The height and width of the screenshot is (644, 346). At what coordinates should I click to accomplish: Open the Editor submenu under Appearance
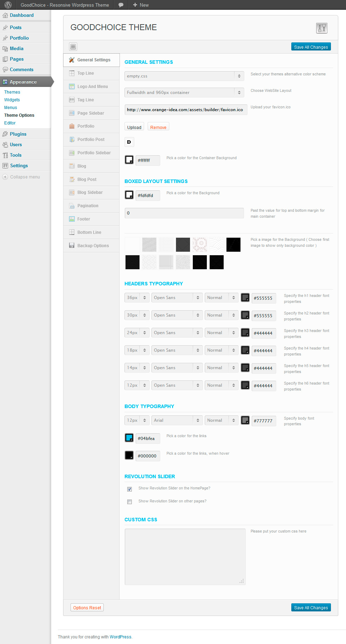point(10,123)
